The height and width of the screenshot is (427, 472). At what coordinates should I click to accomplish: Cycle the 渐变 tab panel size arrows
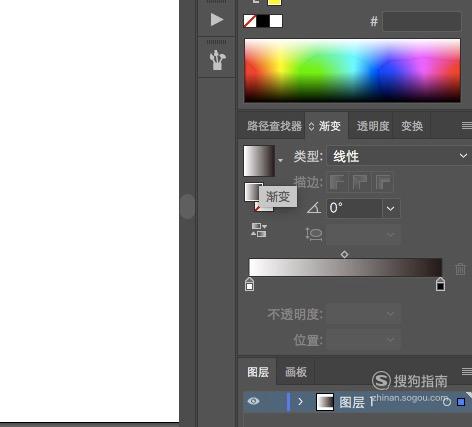311,126
